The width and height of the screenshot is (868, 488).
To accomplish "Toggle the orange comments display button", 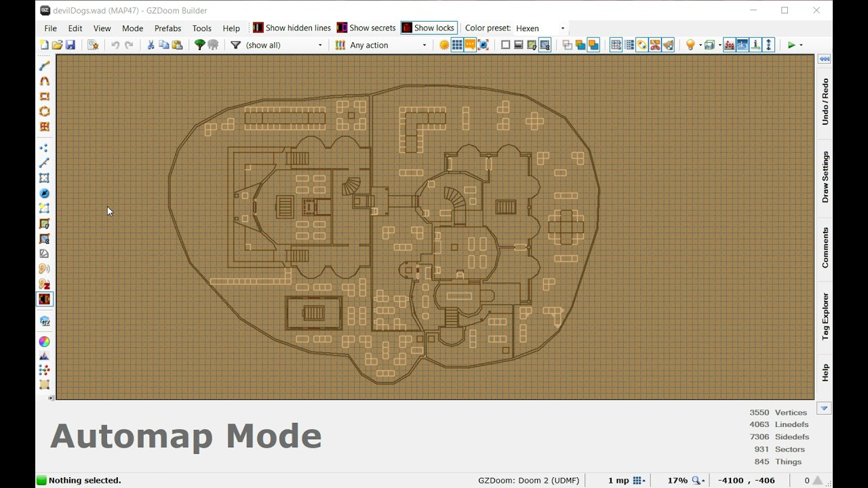I will (470, 45).
